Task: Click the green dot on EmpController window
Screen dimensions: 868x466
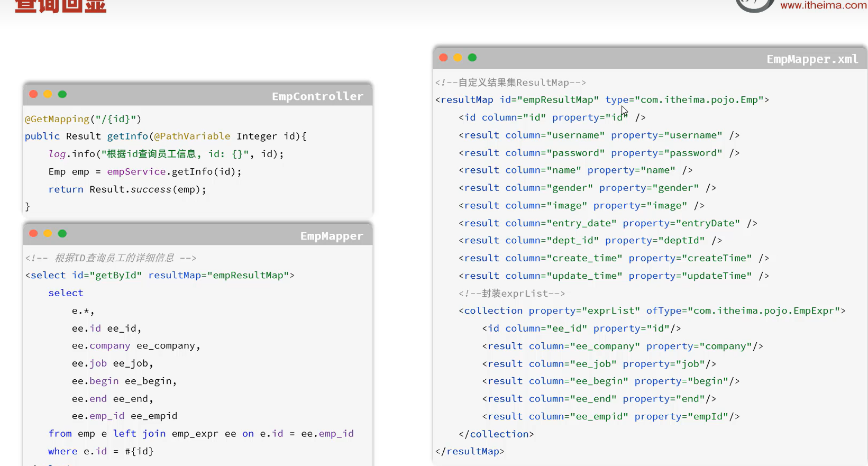Action: [x=62, y=94]
